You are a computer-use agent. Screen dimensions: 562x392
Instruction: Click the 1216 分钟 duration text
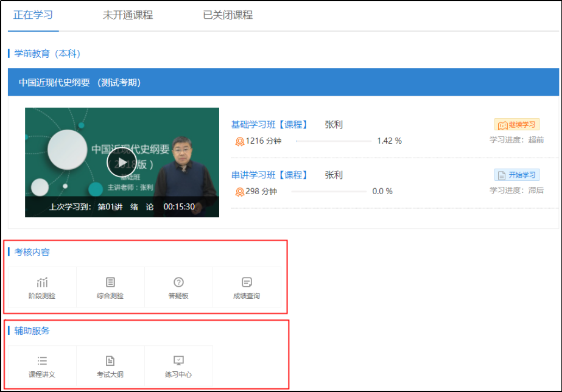pos(264,141)
